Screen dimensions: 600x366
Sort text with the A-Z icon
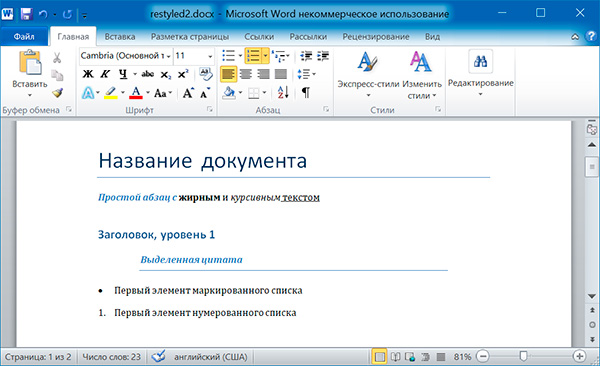pos(283,92)
